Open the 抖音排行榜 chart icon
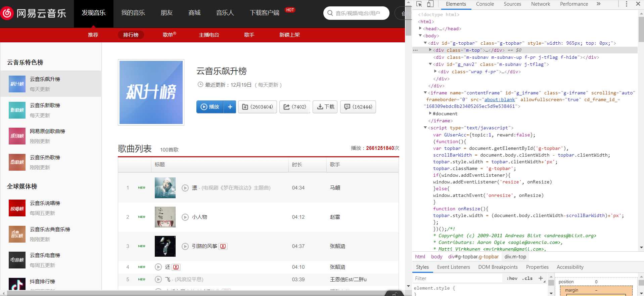Image resolution: width=644 pixels, height=296 pixels. pyautogui.click(x=17, y=284)
